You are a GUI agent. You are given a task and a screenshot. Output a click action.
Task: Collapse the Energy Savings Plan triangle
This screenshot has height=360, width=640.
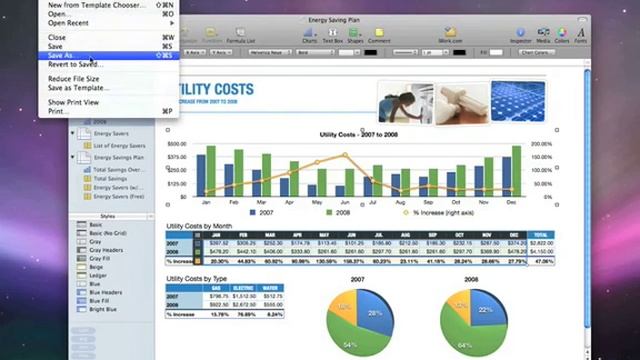pos(73,157)
